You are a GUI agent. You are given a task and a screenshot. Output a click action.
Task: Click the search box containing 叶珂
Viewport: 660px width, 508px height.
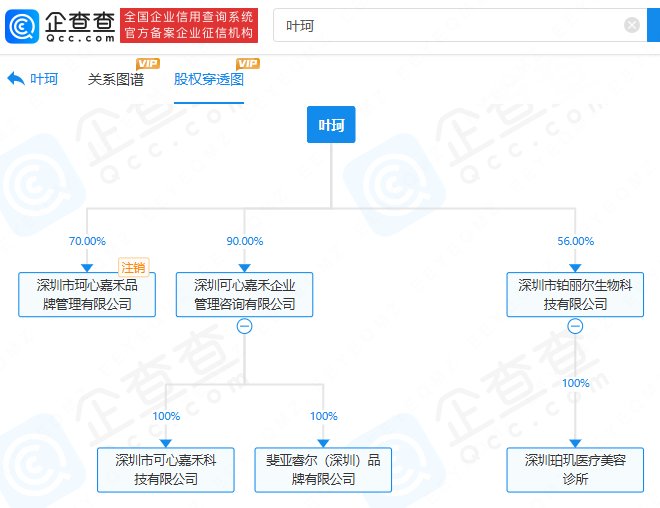coord(460,25)
